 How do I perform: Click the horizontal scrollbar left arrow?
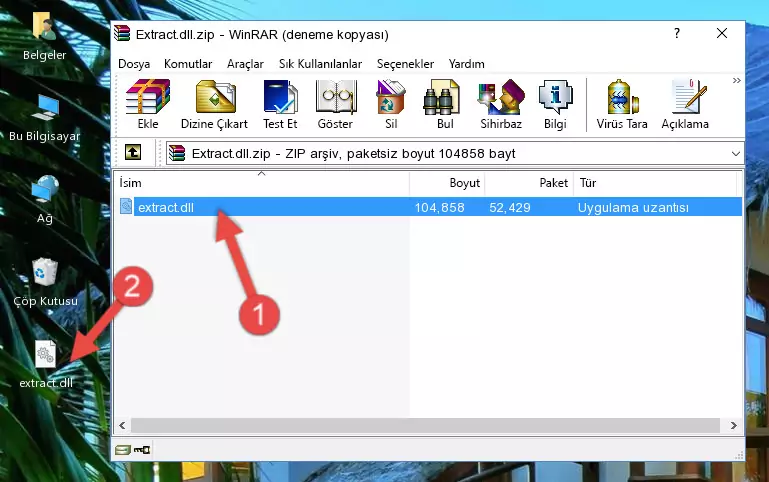[122, 425]
